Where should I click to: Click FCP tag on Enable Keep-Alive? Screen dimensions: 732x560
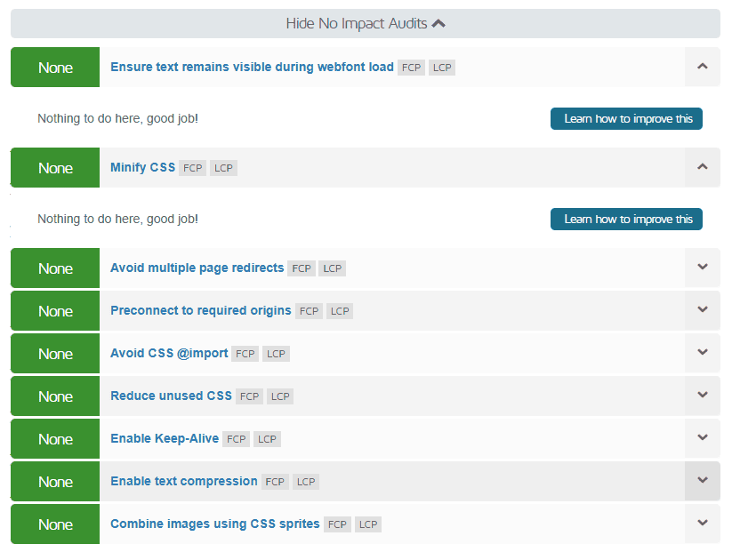[x=237, y=439]
